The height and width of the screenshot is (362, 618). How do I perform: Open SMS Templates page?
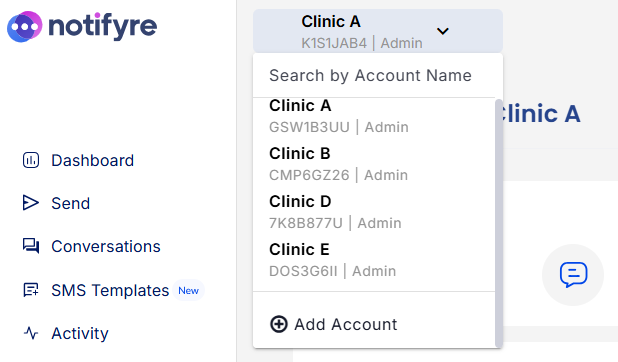[110, 291]
